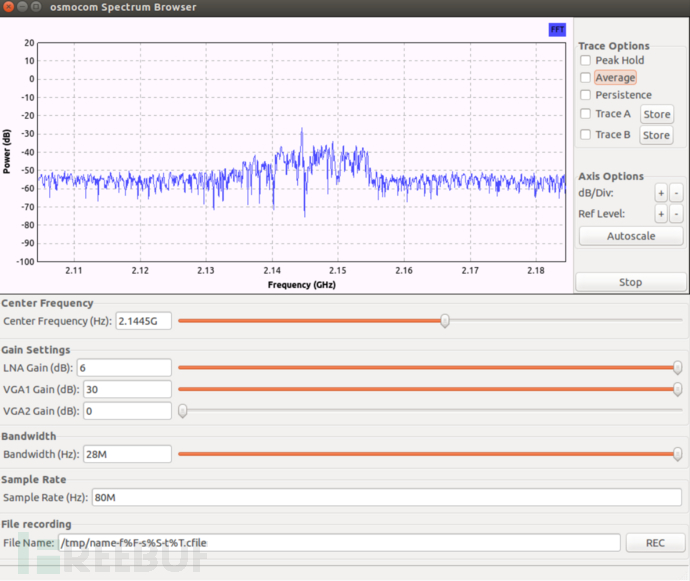
Task: Click the Autoscale button
Action: coord(630,237)
